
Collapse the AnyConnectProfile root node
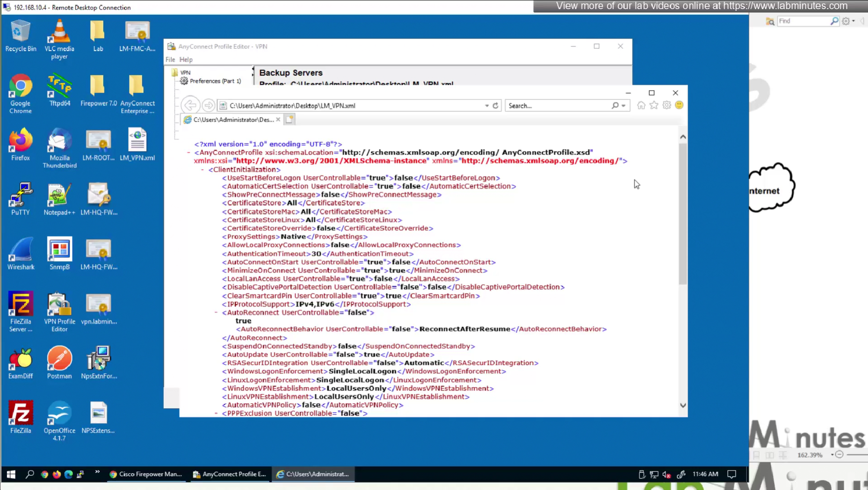pos(189,152)
